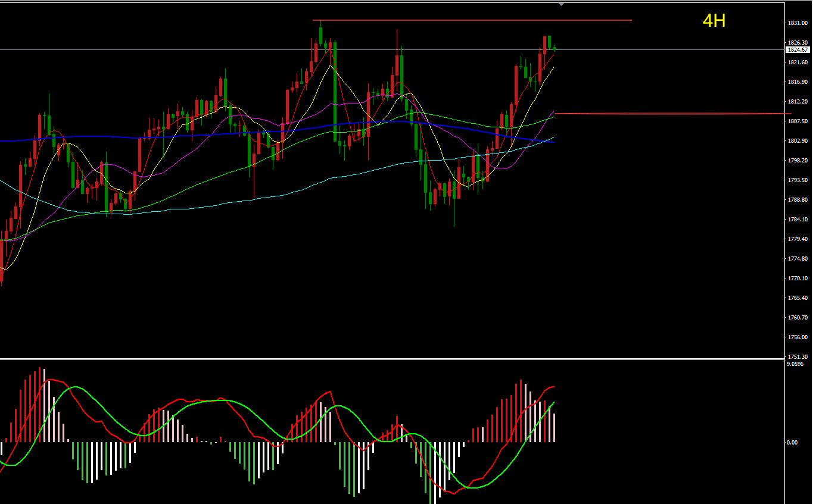Screen dimensions: 813x504
Task: Click the 1826.30 price axis label
Action: coord(798,43)
